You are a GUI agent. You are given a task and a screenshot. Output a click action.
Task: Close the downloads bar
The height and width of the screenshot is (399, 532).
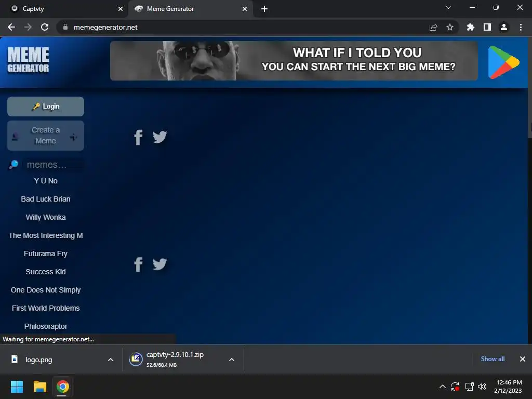523,359
